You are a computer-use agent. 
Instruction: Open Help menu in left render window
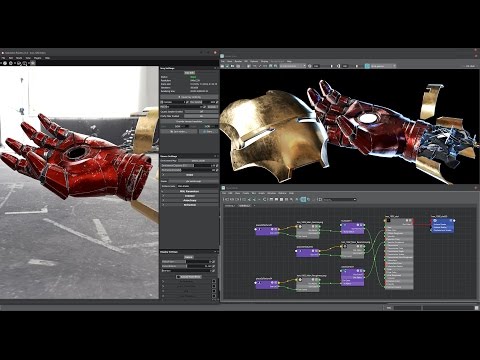coord(47,58)
